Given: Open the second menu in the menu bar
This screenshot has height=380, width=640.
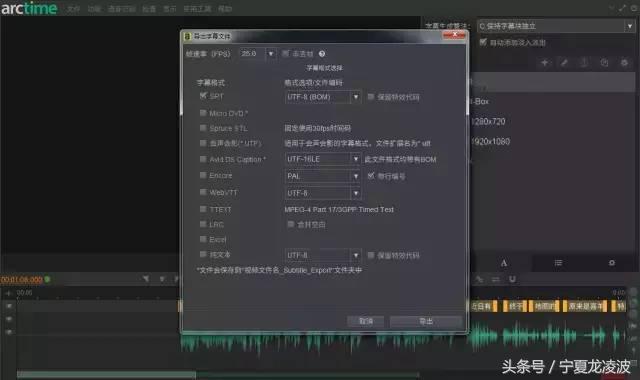Looking at the screenshot, I should point(94,9).
